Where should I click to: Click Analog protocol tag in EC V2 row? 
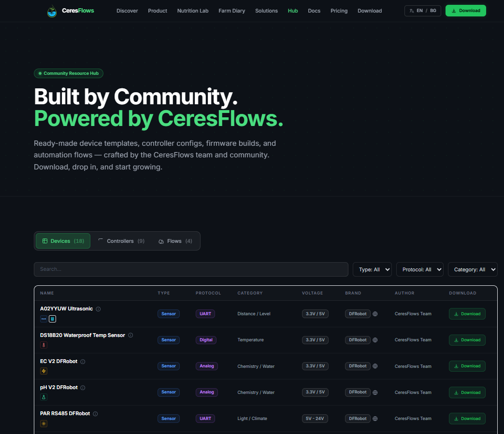207,366
